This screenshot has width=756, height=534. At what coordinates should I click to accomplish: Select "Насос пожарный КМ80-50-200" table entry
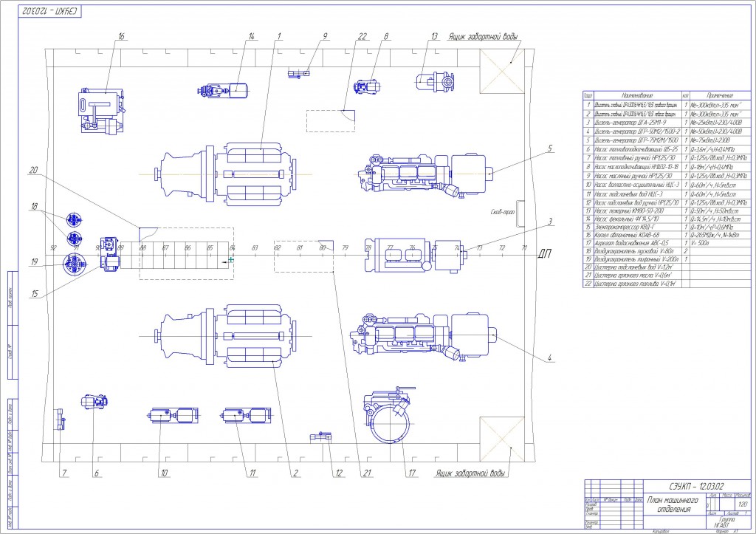629,211
